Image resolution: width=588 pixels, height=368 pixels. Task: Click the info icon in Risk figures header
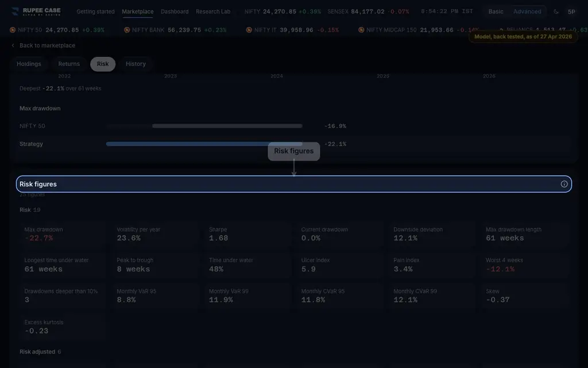click(564, 184)
